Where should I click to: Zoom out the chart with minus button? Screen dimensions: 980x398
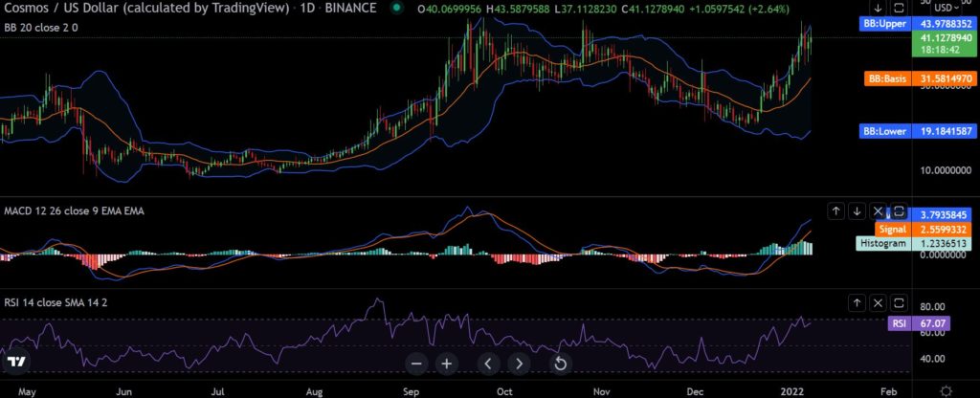coord(416,363)
